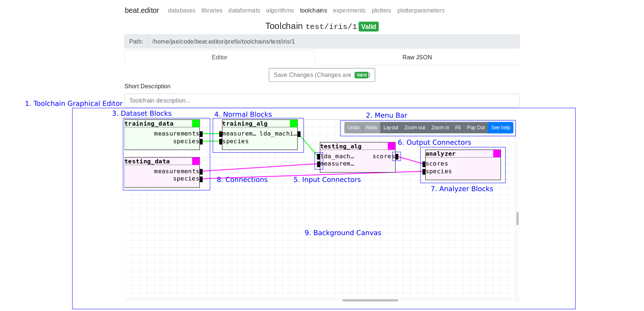Apply automatic Layout to the toolchain
This screenshot has height=311, width=644.
point(390,127)
